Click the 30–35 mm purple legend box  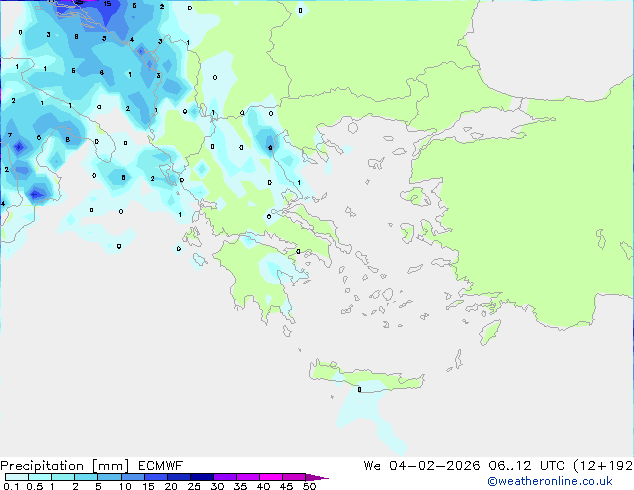(225, 477)
